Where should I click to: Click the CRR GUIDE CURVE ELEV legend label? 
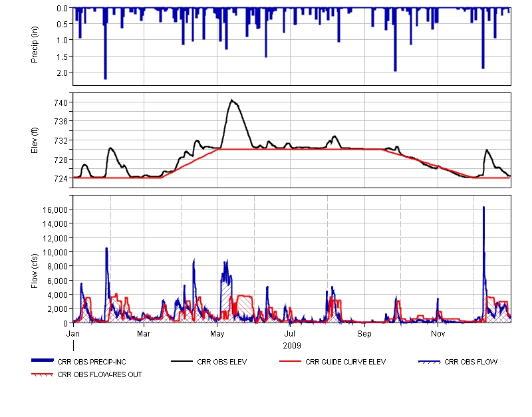coord(345,362)
